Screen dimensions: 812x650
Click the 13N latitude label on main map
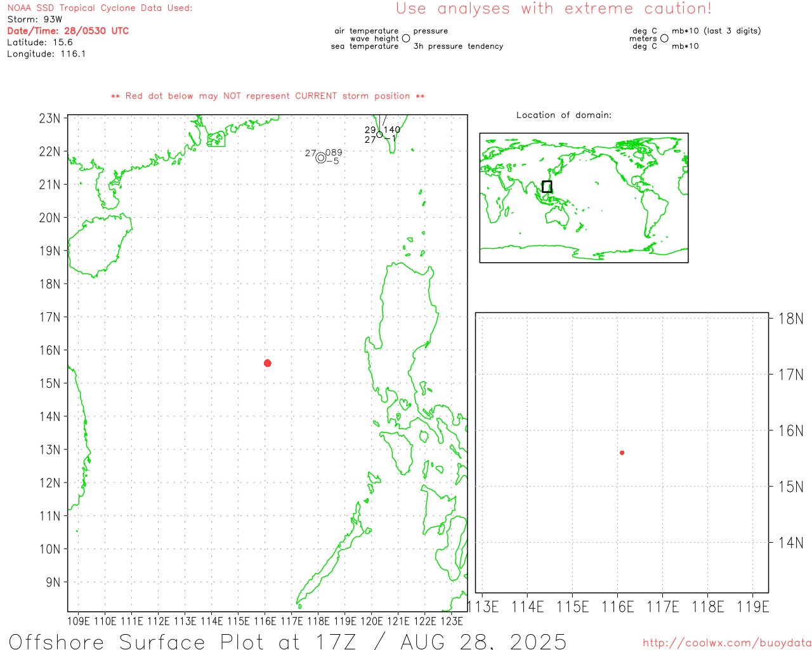coord(49,449)
